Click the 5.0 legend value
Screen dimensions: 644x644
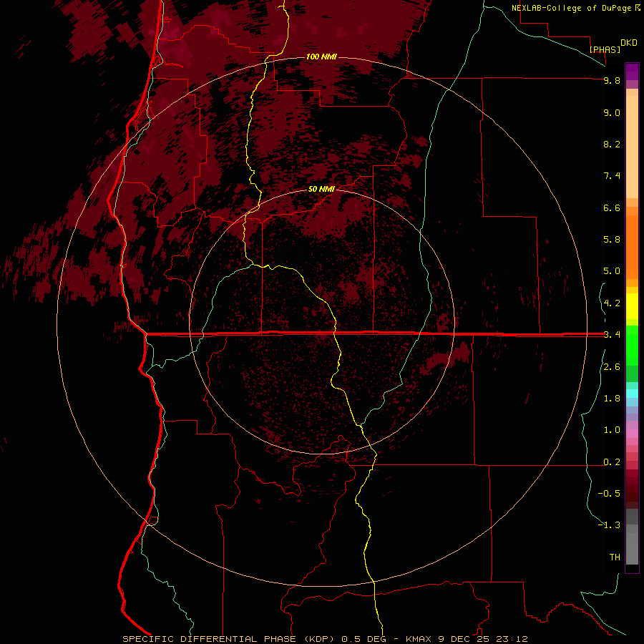(x=612, y=271)
